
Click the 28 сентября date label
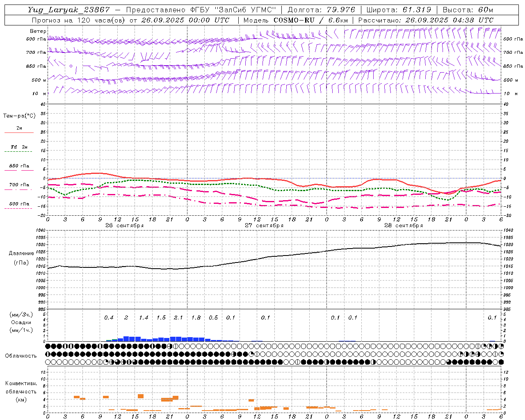[404, 225]
